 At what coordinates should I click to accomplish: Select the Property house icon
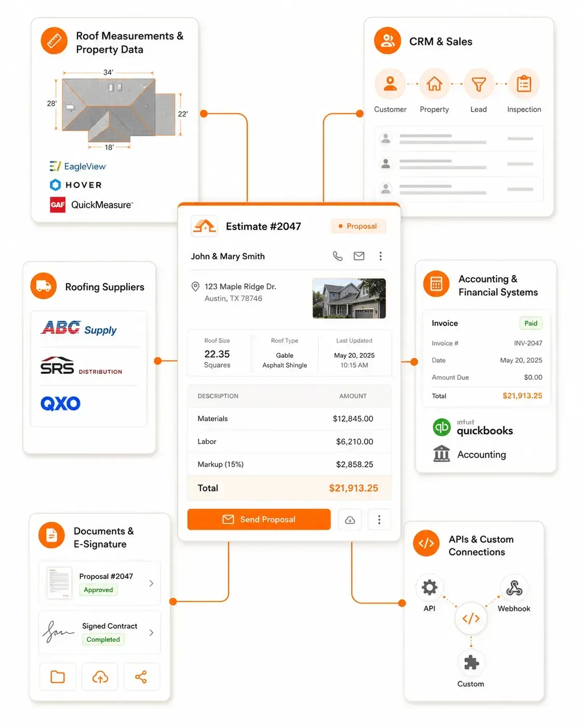point(434,84)
